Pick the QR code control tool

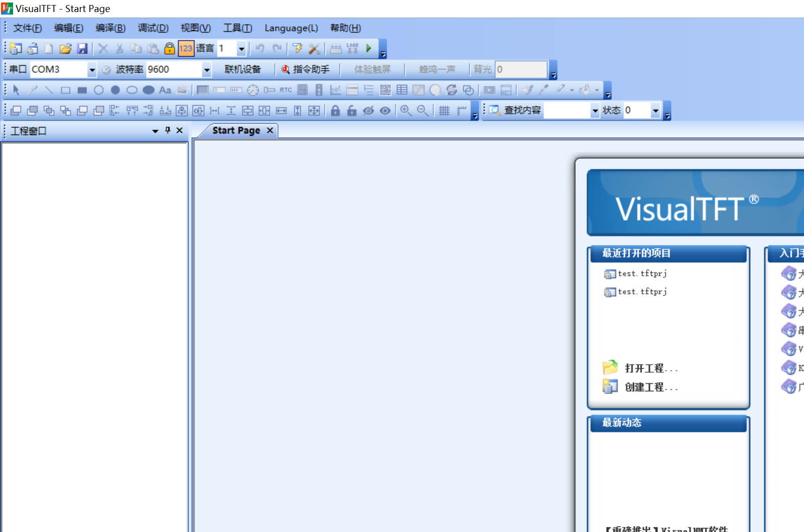point(385,90)
